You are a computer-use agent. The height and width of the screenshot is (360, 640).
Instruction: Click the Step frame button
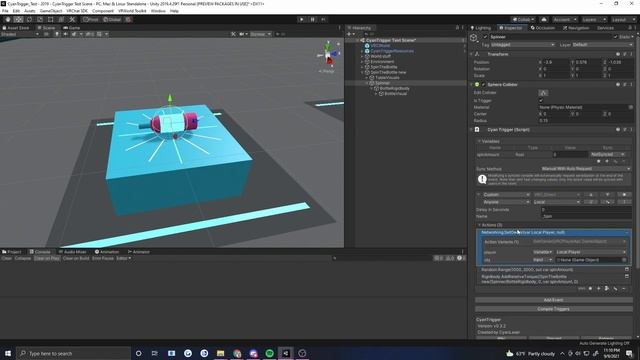click(323, 19)
